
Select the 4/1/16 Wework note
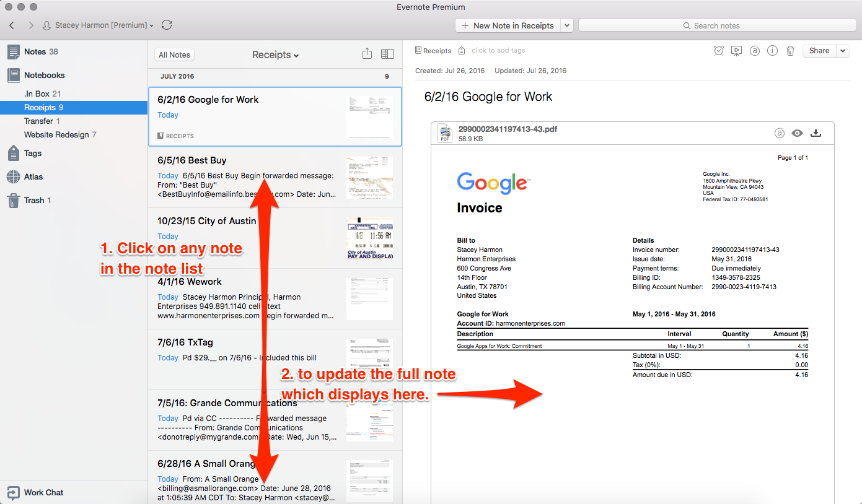coord(275,298)
